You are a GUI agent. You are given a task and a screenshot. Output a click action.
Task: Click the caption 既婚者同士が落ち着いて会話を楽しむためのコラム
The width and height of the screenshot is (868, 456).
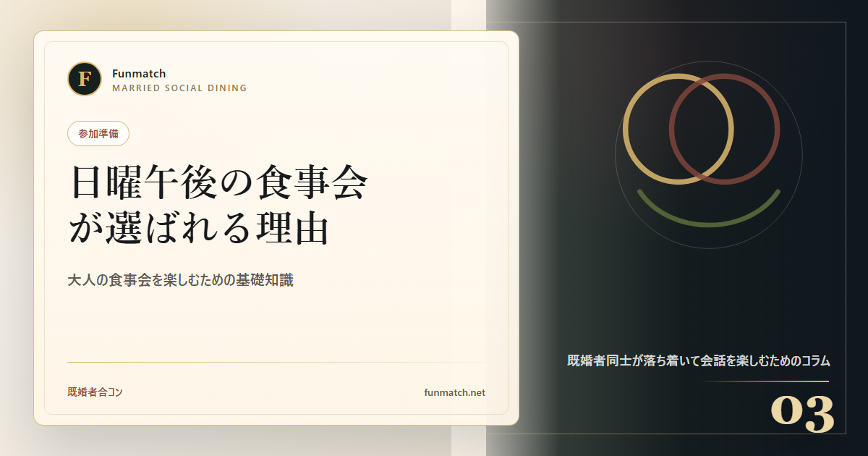click(x=698, y=360)
